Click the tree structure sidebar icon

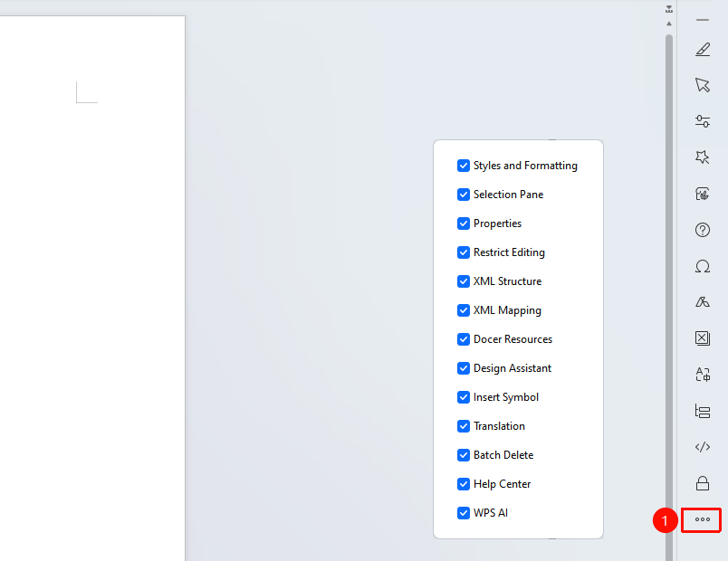703,411
